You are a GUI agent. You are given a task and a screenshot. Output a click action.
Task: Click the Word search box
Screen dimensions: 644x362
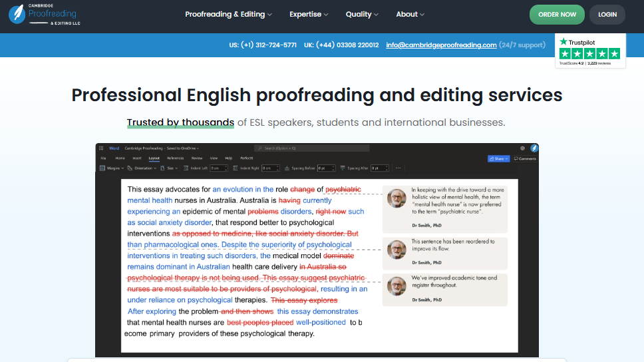pyautogui.click(x=312, y=148)
